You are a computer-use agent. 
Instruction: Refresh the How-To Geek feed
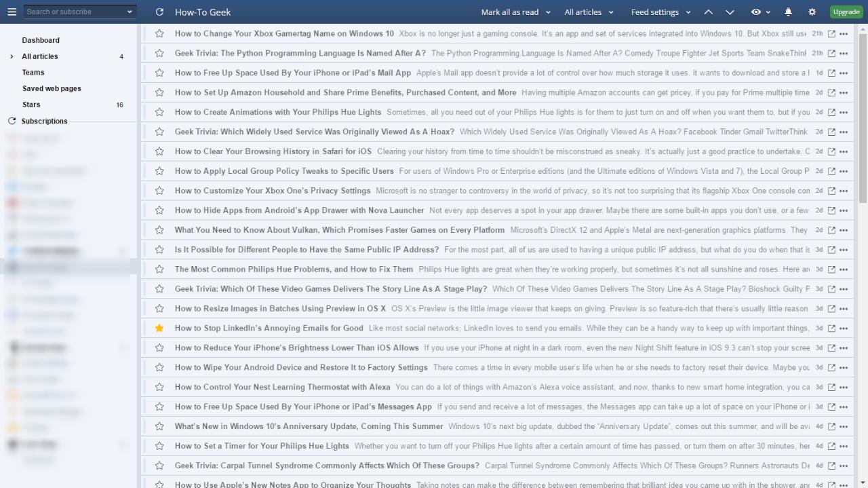click(x=159, y=12)
